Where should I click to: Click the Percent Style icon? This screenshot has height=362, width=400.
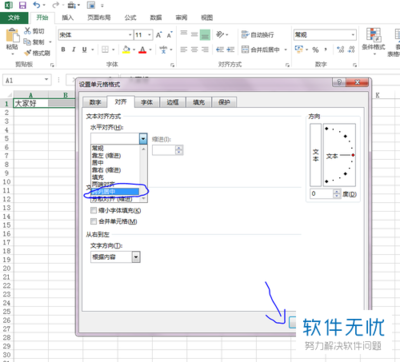click(315, 50)
